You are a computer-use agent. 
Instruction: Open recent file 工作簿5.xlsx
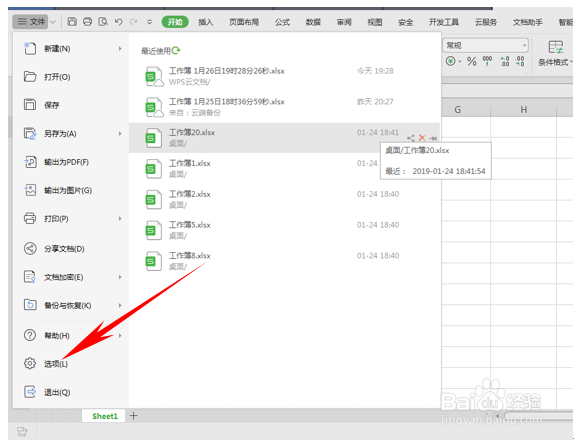(284, 230)
